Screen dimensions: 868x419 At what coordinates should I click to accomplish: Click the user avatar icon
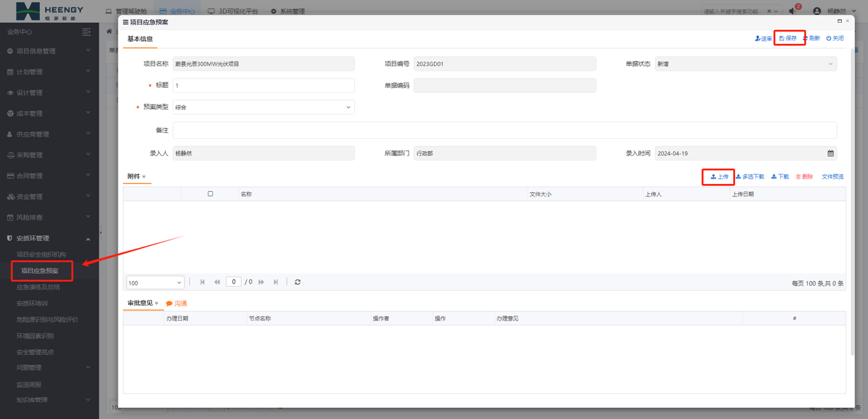click(817, 11)
